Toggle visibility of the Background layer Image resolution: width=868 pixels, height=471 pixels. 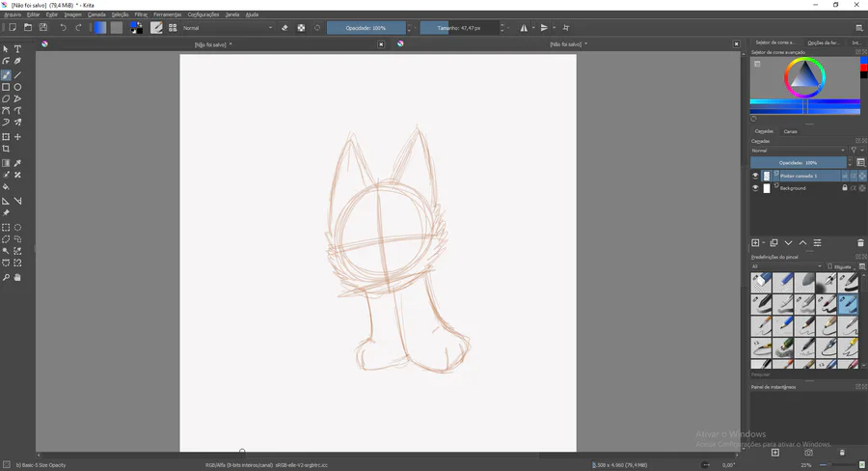point(755,188)
